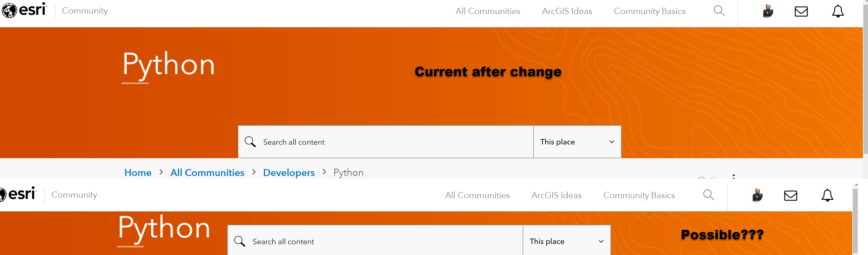Viewport: 868px width, 255px height.
Task: View notifications via the bell icon
Action: [x=838, y=11]
